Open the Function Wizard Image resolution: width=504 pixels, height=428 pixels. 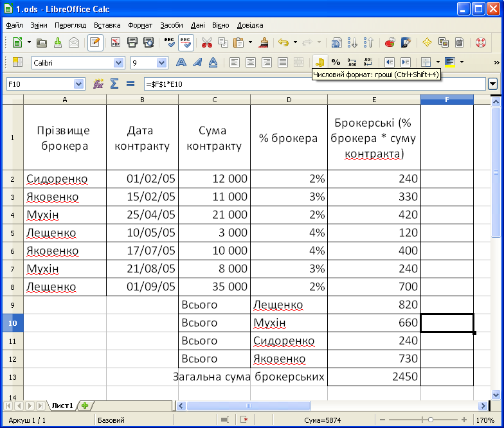click(98, 84)
